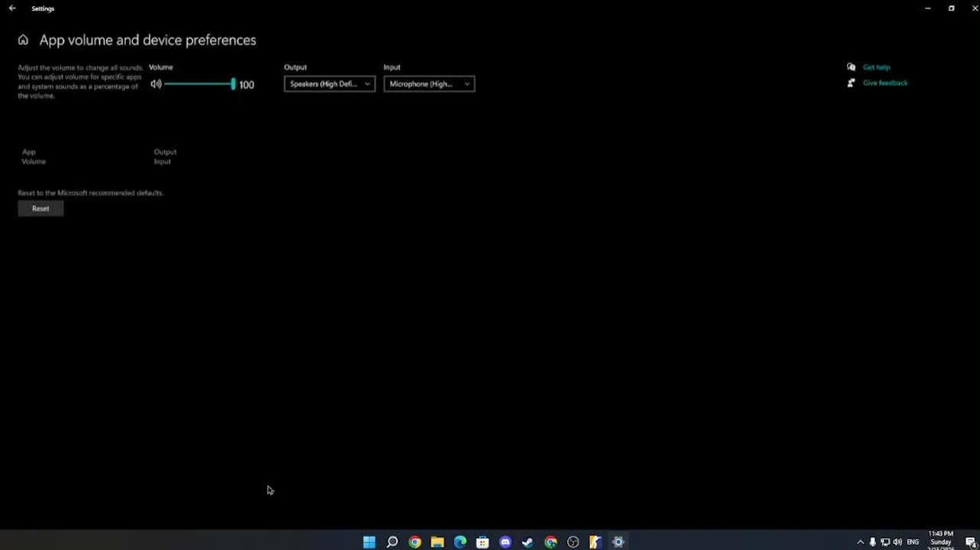Open File Explorer from taskbar
Viewport: 980px width, 550px height.
point(437,542)
